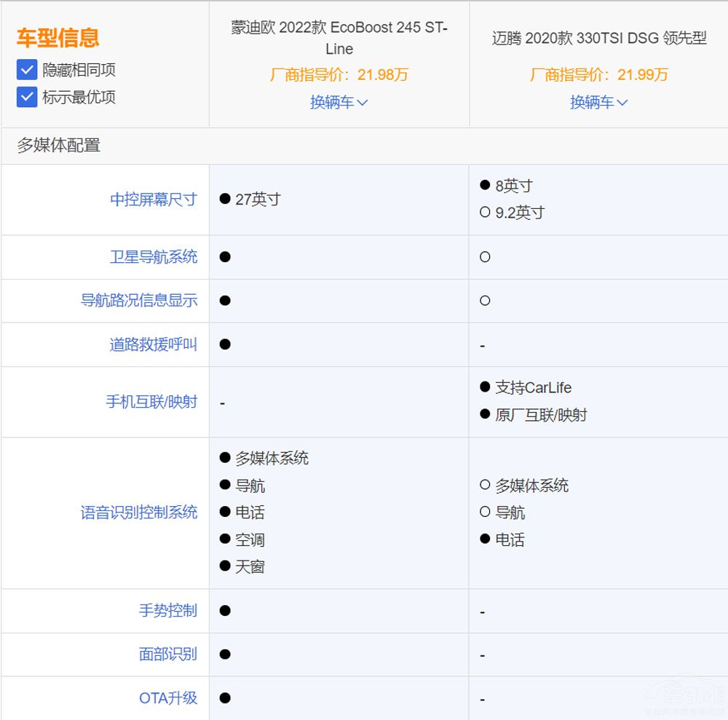Click the 支持CarLife entry for 迈腾
728x720 pixels.
533,388
